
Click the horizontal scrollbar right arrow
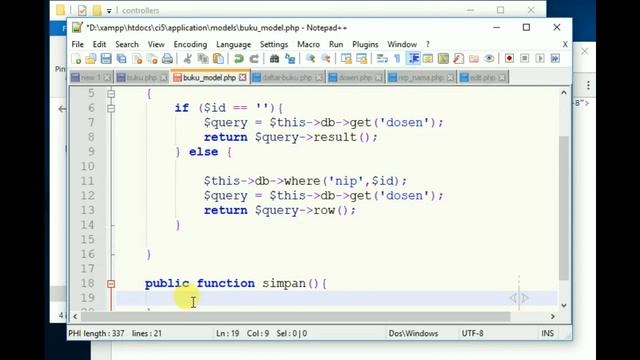553,316
